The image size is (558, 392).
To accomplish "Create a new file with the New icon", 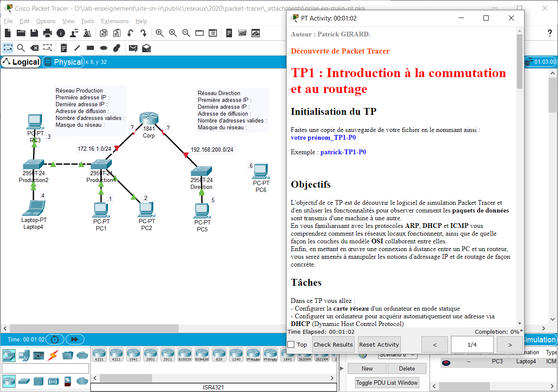I will pos(7,33).
